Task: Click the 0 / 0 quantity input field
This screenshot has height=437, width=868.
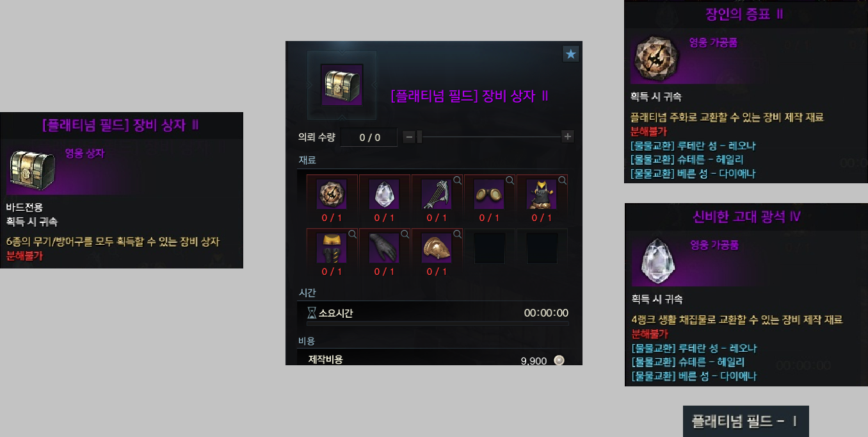Action: pos(369,137)
